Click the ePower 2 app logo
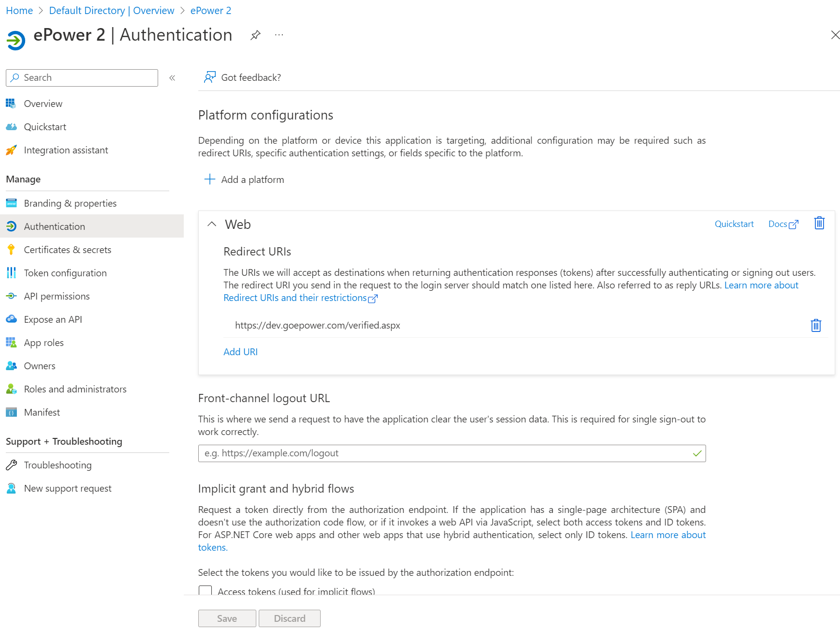The height and width of the screenshot is (631, 840). 16,40
